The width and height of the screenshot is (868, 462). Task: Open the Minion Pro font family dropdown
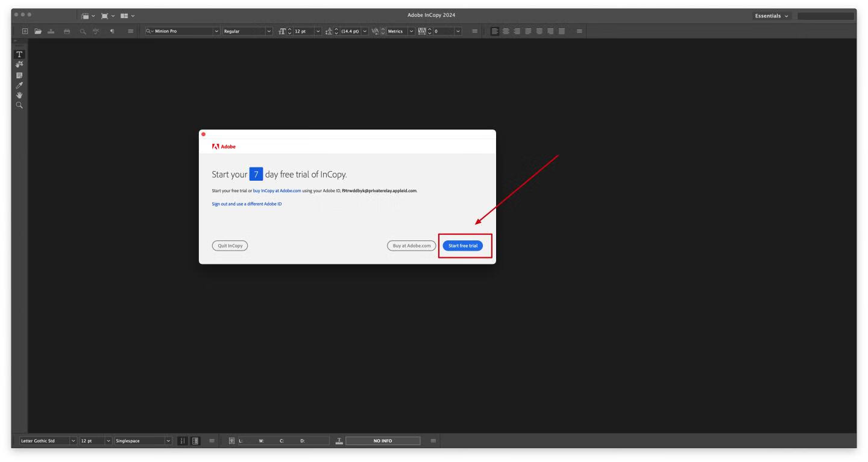[216, 31]
